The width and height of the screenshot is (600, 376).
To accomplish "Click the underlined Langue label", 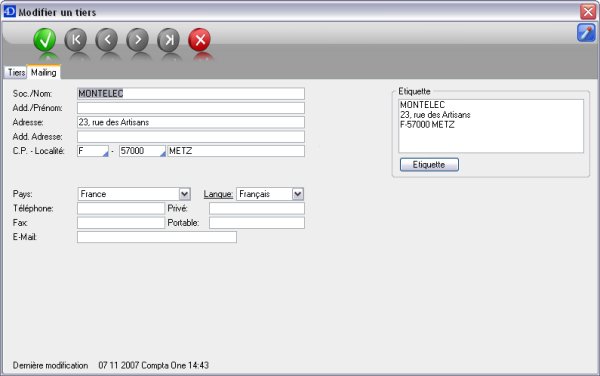I will (218, 194).
